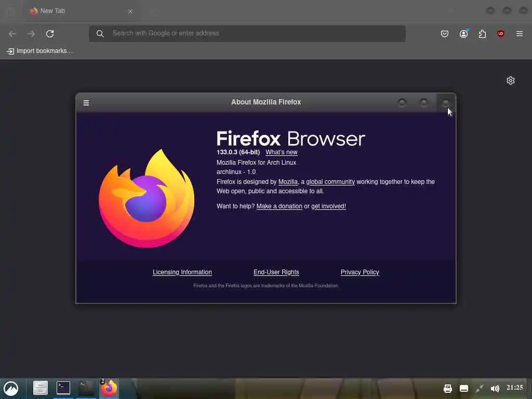
Task: Follow the get involved! link
Action: tap(328, 206)
